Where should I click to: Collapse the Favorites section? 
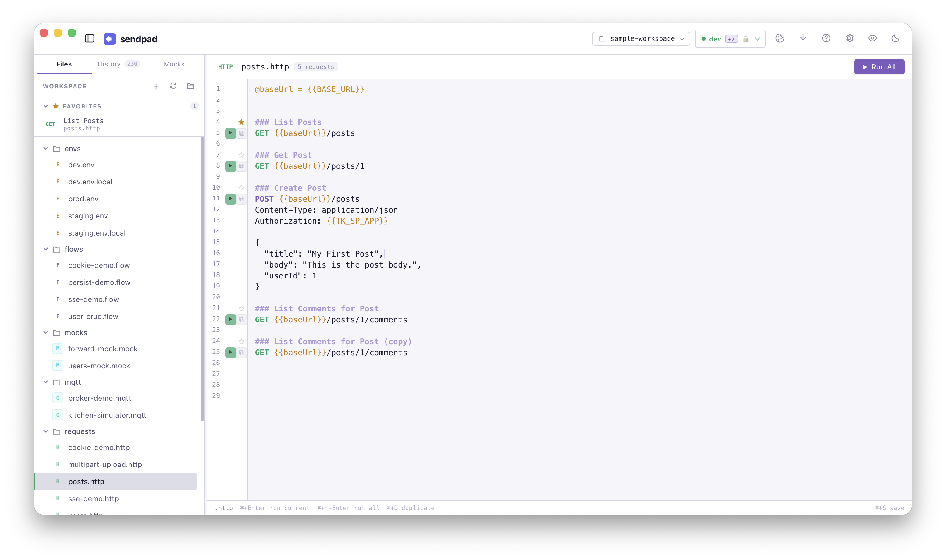coord(46,106)
